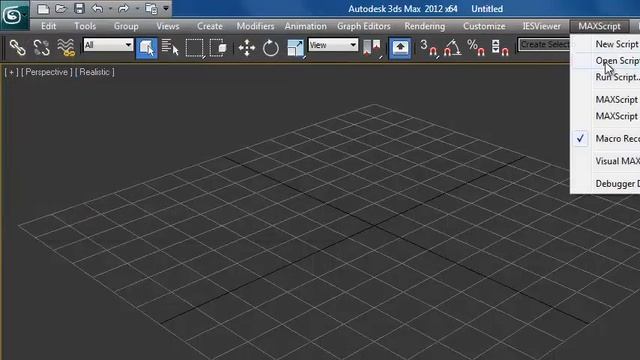Activate the Select Object tool
This screenshot has height=360, width=640.
click(x=147, y=48)
